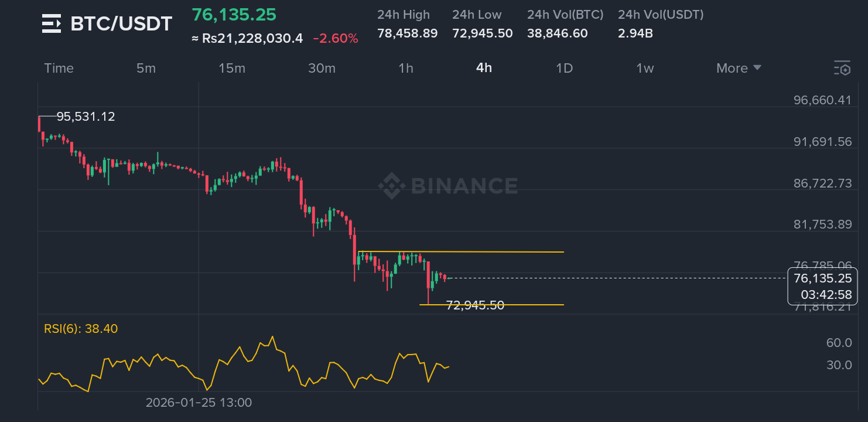The width and height of the screenshot is (868, 422).
Task: Click the 95,531.12 high price marker
Action: pos(86,117)
